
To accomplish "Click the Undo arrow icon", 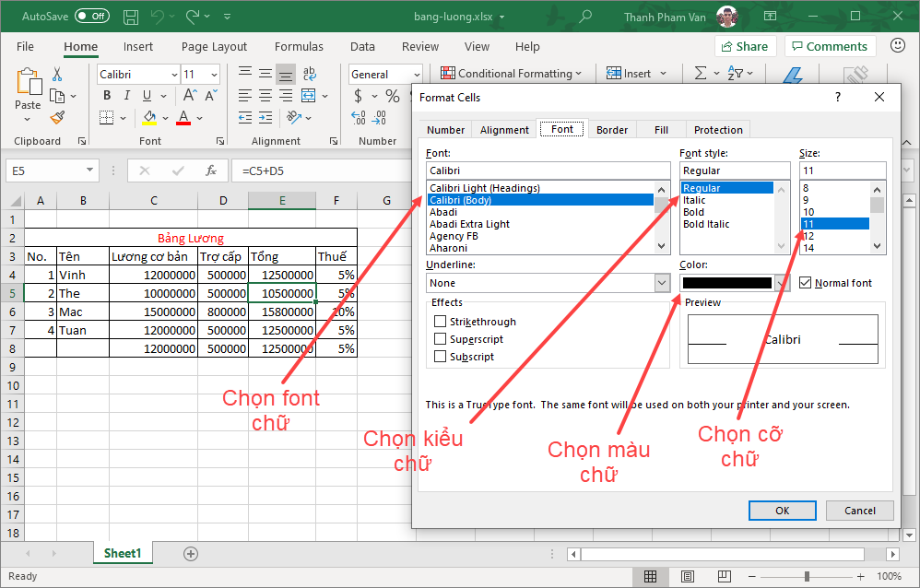I will pyautogui.click(x=158, y=17).
